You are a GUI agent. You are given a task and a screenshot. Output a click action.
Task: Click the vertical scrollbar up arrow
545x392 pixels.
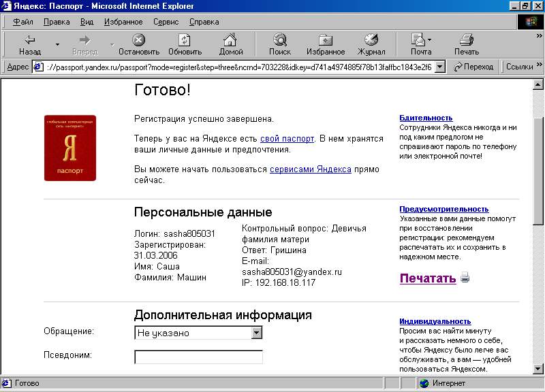(538, 84)
